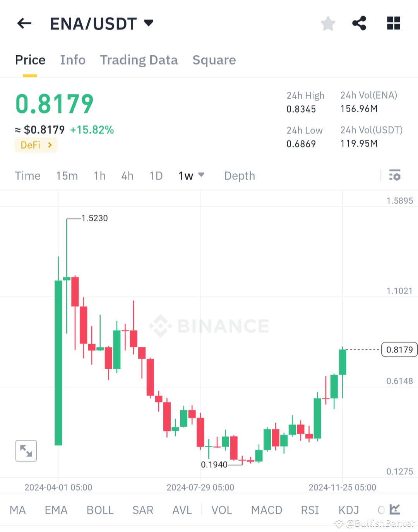Screen dimensions: 418x532
Task: Click the back arrow to exit chart
Action: pyautogui.click(x=24, y=23)
